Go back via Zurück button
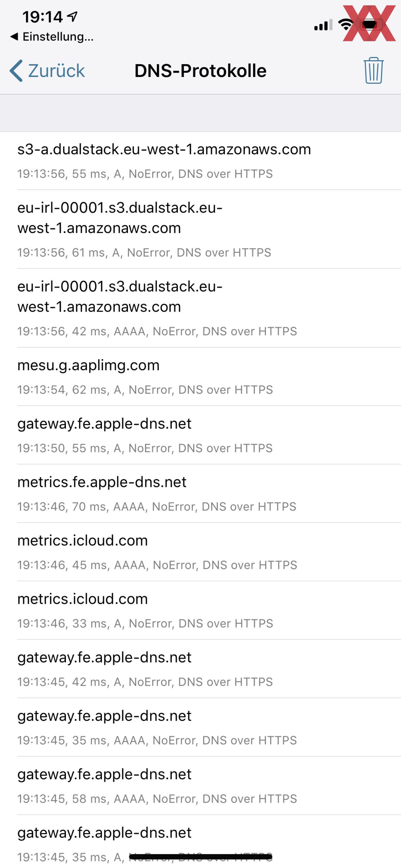 pos(47,71)
